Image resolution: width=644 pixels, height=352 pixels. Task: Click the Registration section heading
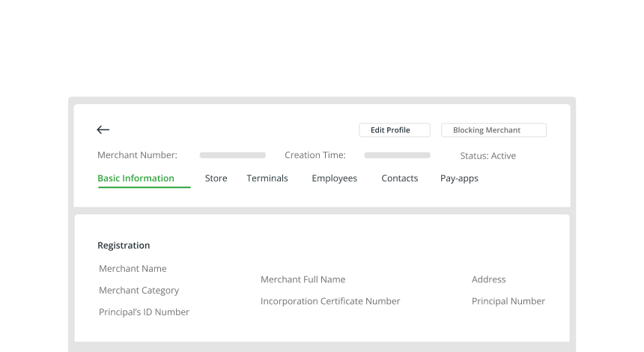click(124, 246)
